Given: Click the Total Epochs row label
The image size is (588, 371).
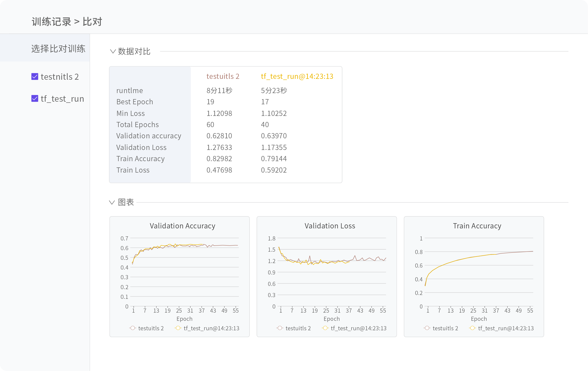Looking at the screenshot, I should tap(137, 125).
